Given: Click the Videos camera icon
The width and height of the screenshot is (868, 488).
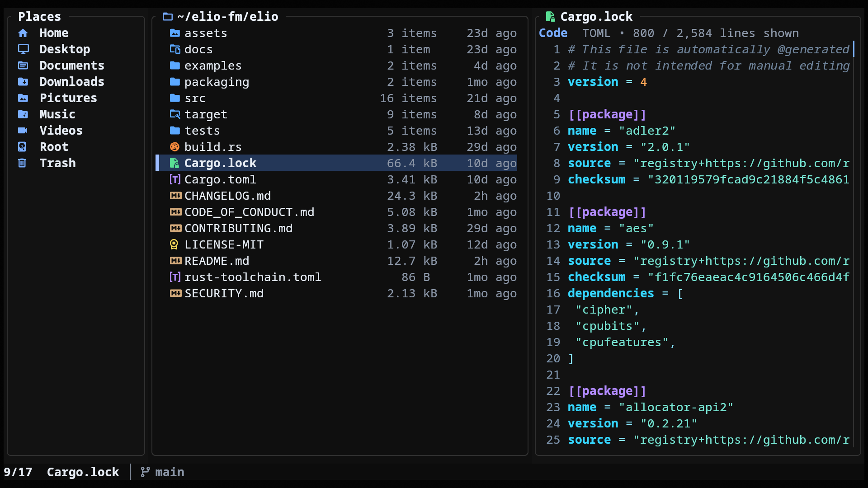Looking at the screenshot, I should click(23, 131).
